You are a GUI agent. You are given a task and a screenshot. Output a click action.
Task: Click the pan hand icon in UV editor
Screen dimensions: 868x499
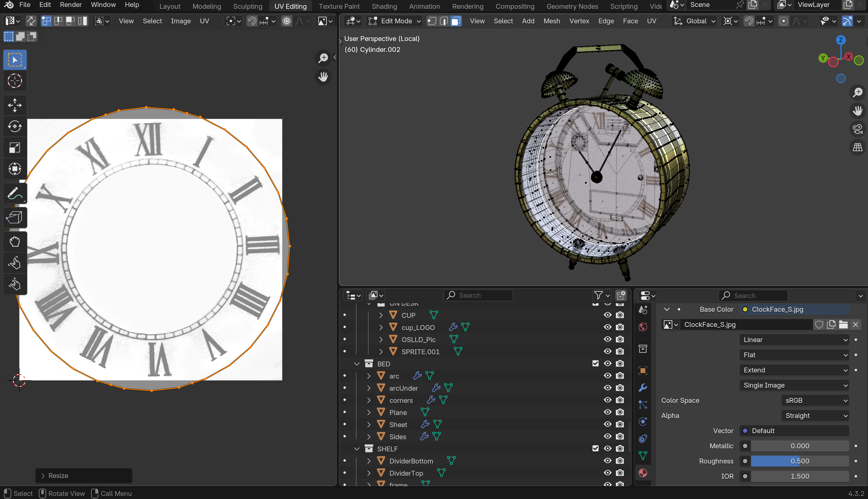pos(323,77)
